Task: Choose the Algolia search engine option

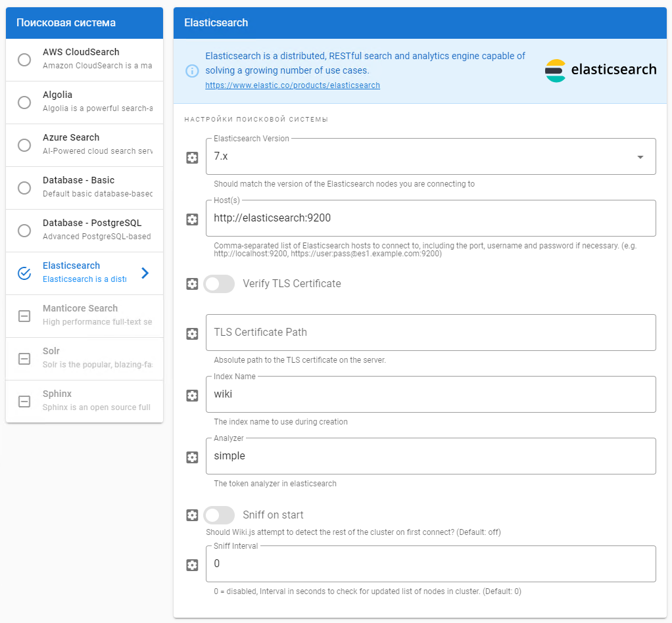Action: [24, 103]
